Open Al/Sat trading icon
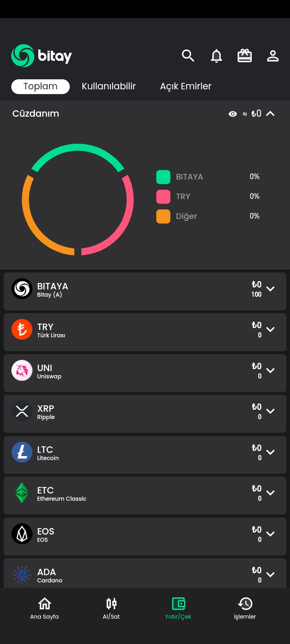The width and height of the screenshot is (290, 644). pyautogui.click(x=111, y=608)
